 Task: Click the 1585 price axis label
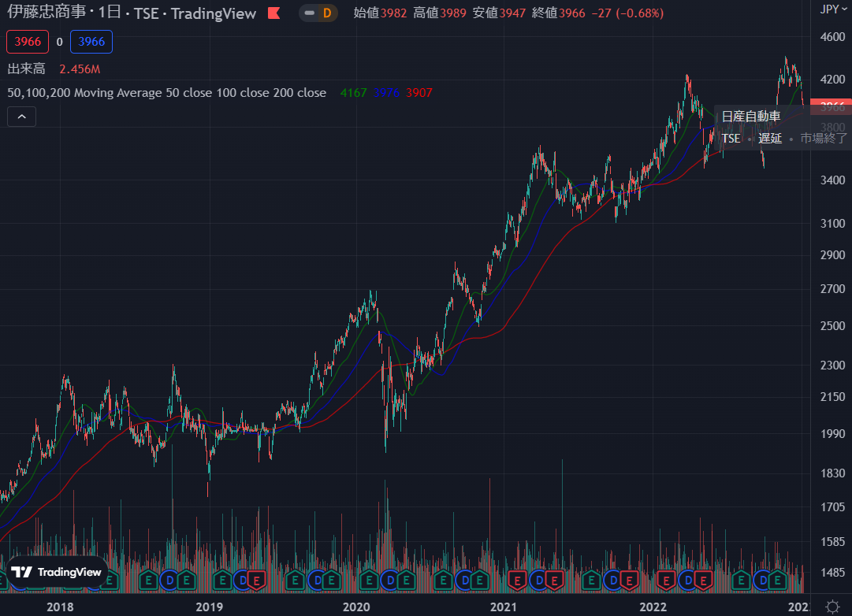(832, 542)
